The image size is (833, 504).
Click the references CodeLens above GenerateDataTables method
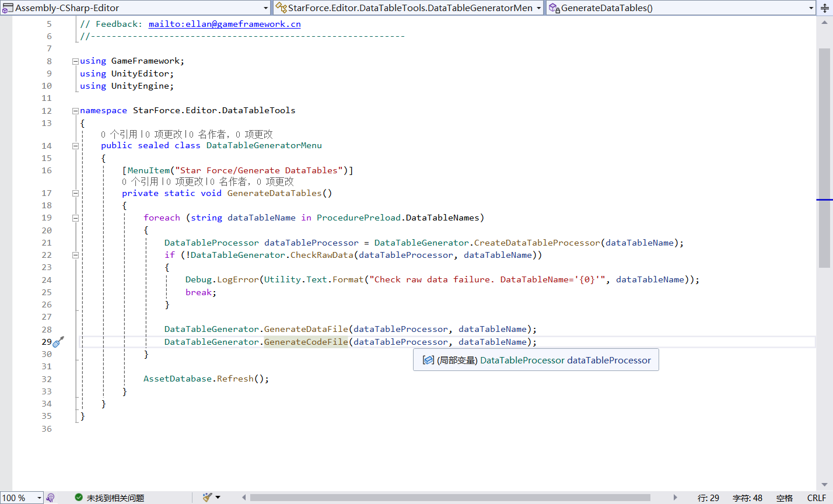click(x=208, y=181)
